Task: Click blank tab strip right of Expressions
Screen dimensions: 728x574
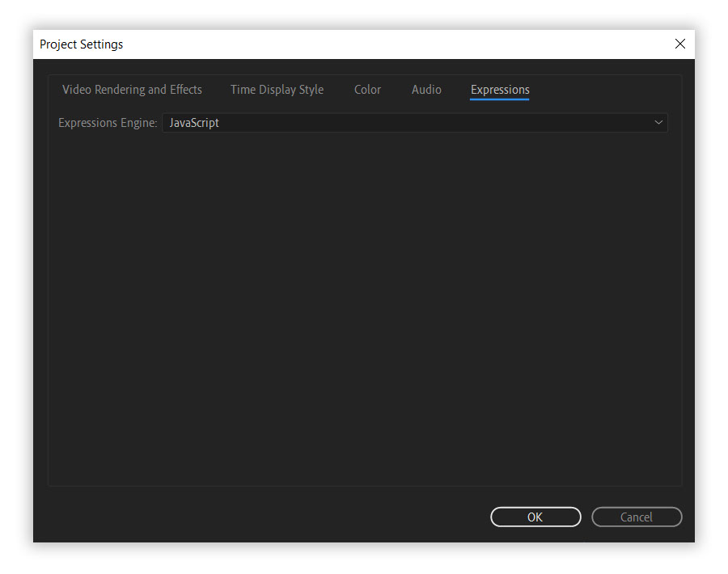Action: point(607,90)
